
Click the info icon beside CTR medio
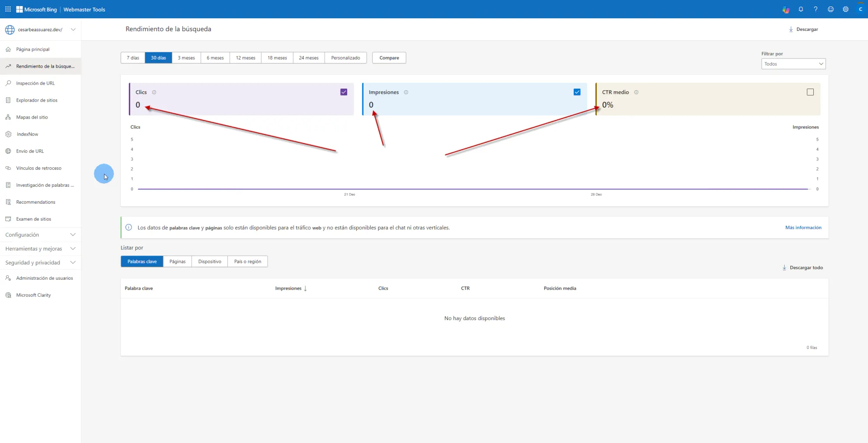click(x=636, y=92)
